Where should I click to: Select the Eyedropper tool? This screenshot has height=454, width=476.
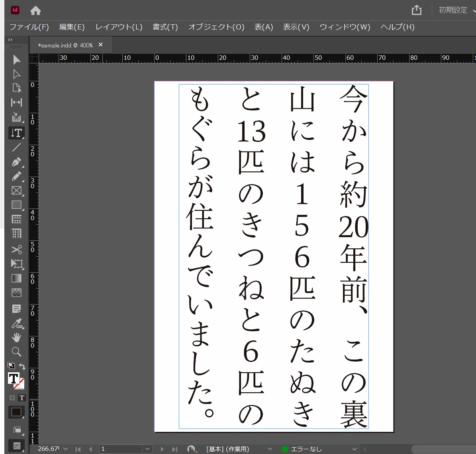(16, 324)
